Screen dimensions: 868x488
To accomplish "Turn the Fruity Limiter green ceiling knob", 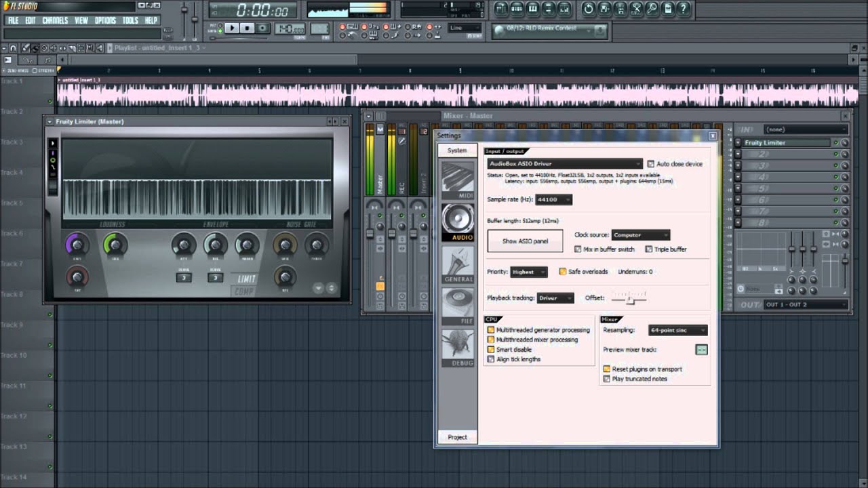I will click(115, 245).
